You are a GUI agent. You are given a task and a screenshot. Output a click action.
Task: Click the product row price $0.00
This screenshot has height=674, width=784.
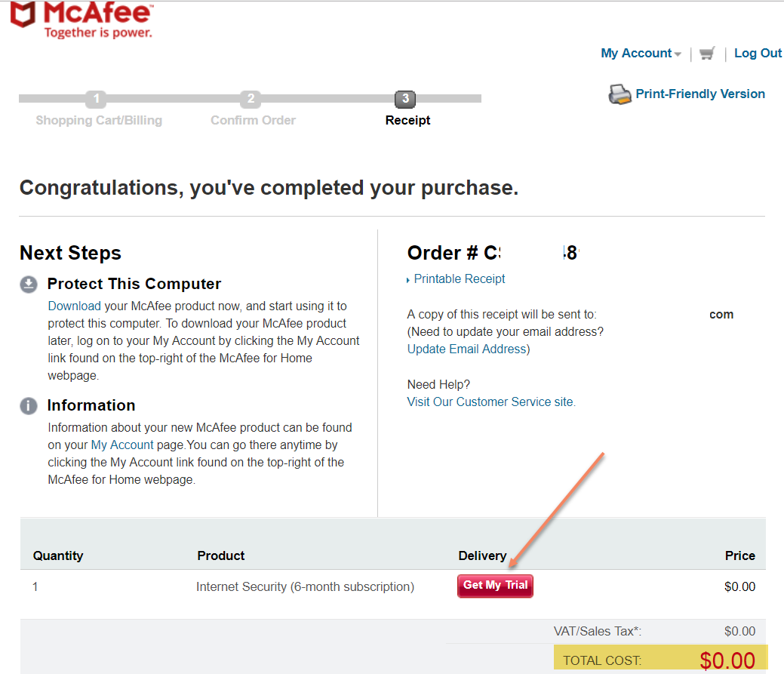(x=739, y=587)
